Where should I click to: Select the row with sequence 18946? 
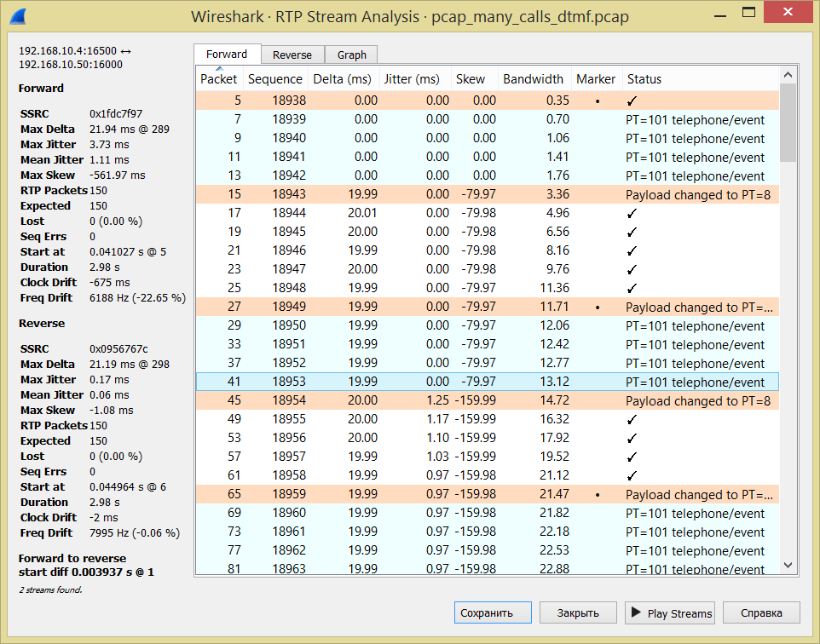click(488, 250)
